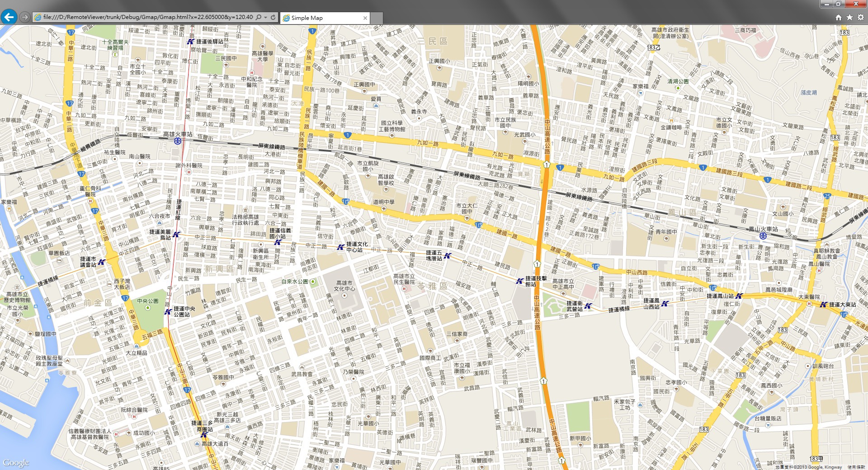Click the 捷運技擊館站 metro icon
The width and height of the screenshot is (868, 470).
(520, 281)
